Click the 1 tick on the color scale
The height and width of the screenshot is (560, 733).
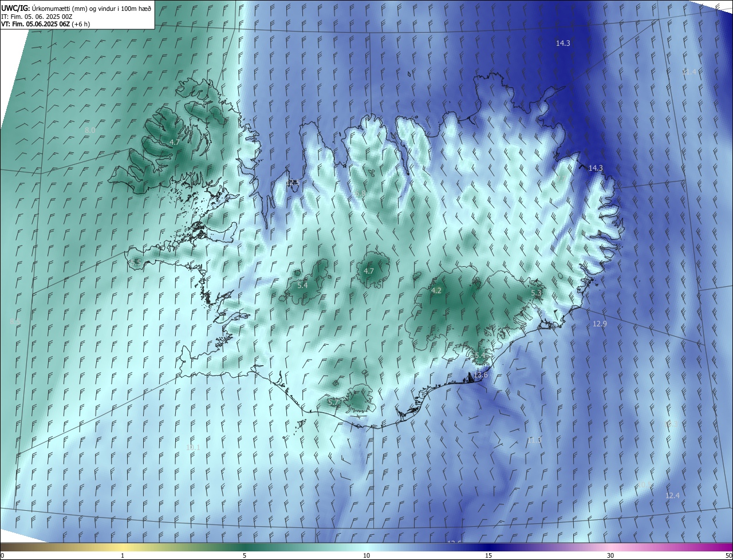(123, 555)
